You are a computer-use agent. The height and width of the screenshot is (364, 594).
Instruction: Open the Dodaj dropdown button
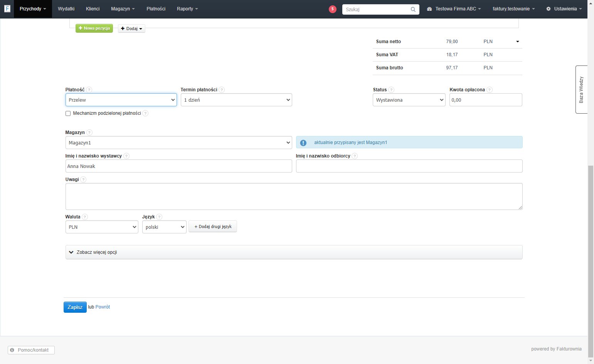[131, 29]
